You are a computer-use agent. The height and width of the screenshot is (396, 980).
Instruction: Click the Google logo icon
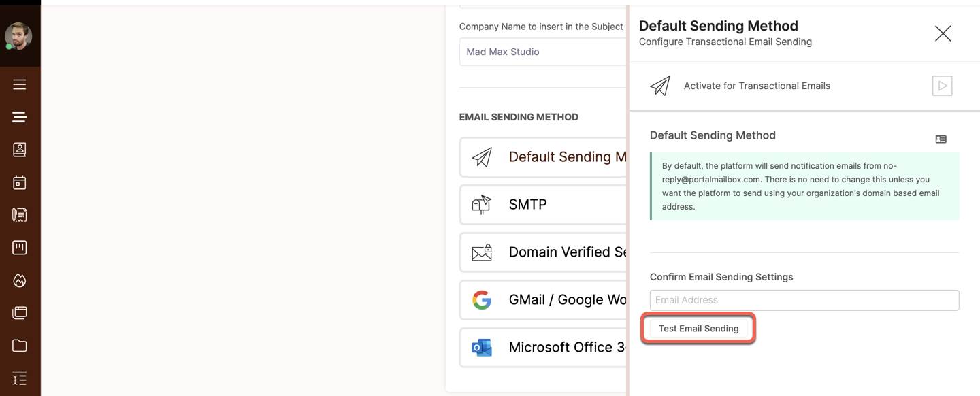482,300
